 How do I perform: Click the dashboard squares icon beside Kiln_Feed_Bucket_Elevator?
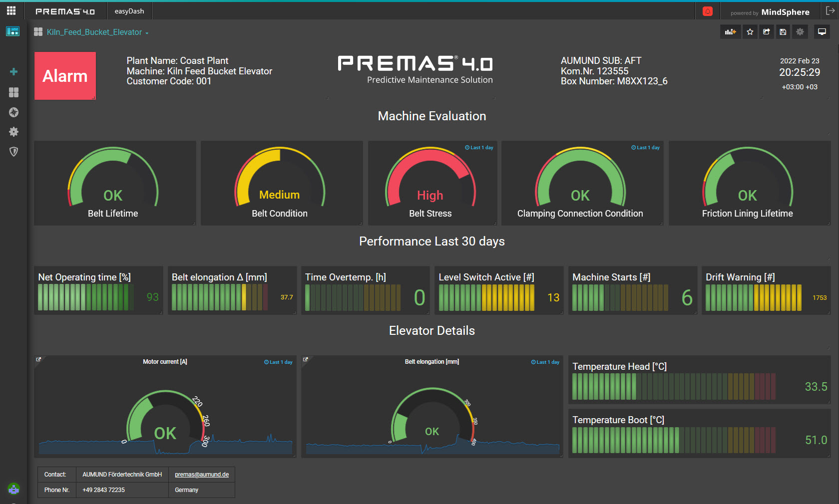point(38,32)
